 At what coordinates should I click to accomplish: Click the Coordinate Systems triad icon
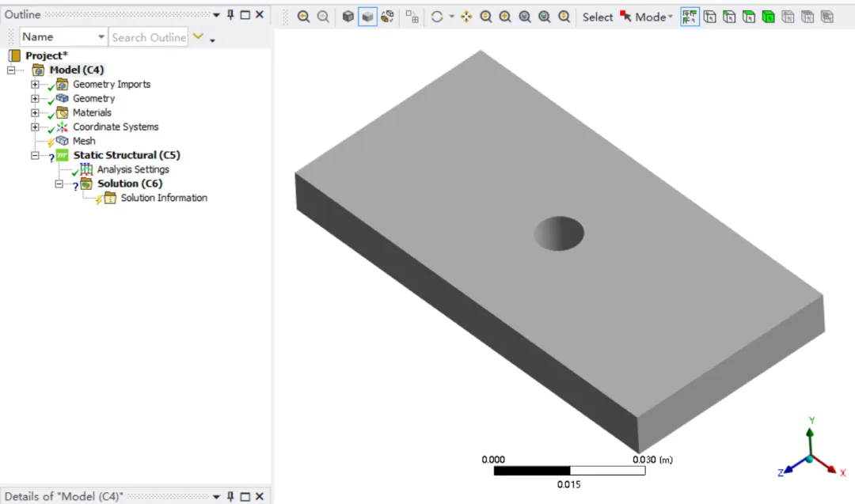click(63, 127)
